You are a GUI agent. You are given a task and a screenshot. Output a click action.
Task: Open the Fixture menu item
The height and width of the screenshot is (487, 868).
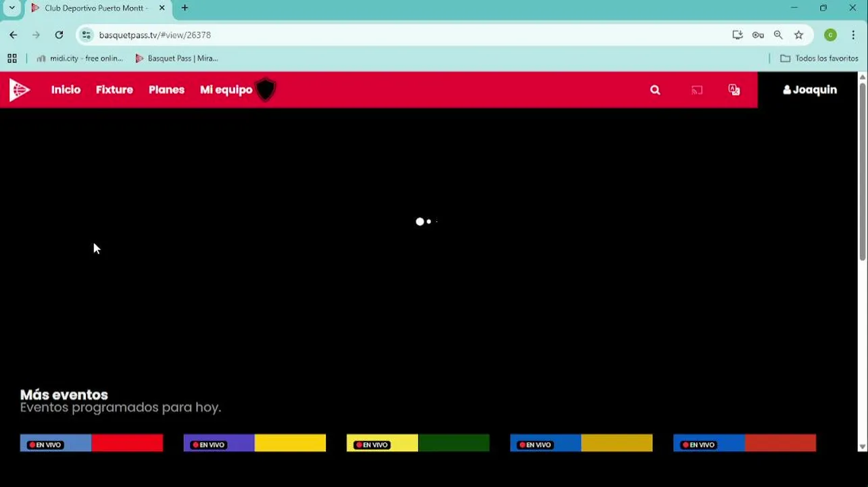pyautogui.click(x=114, y=90)
